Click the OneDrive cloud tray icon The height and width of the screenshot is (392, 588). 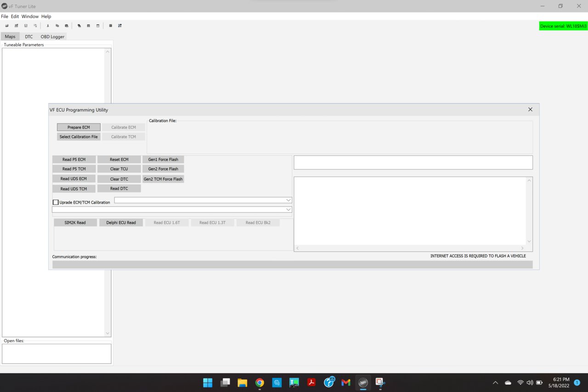(508, 382)
